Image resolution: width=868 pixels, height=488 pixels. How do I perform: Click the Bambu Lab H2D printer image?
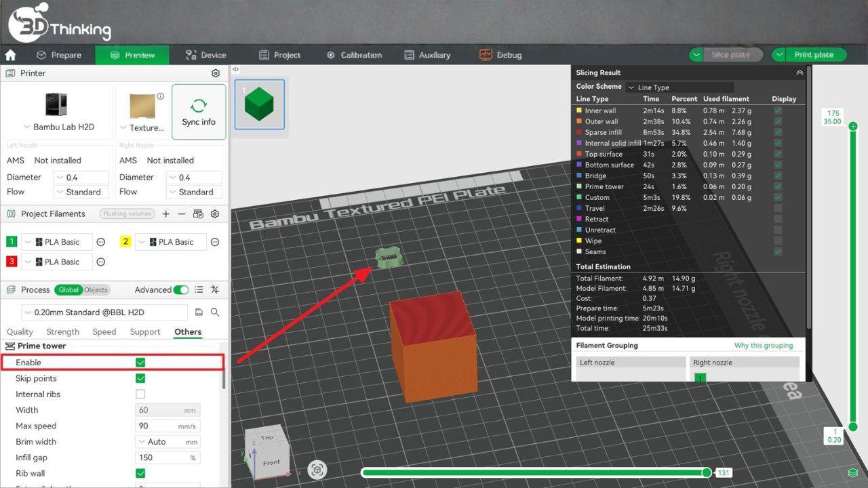pos(56,104)
